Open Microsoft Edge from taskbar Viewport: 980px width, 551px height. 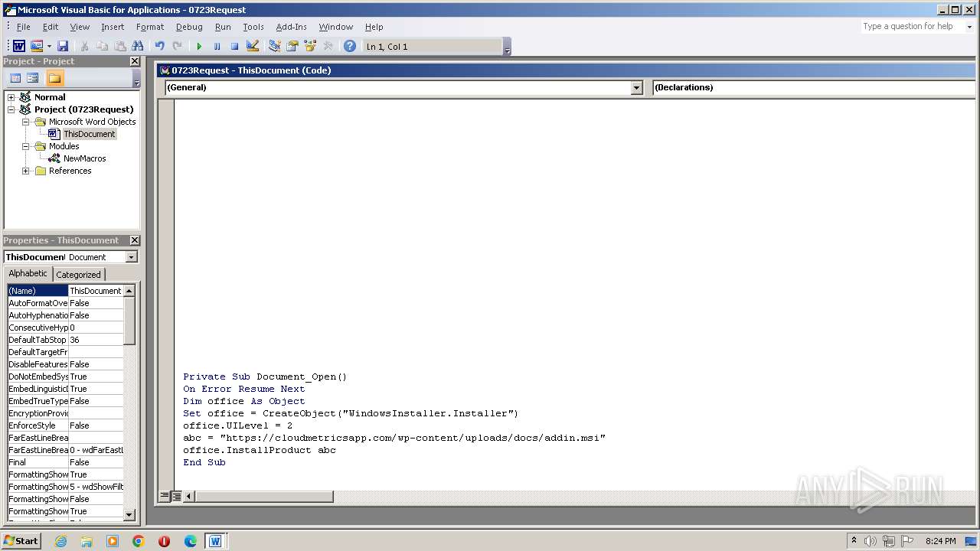point(191,541)
